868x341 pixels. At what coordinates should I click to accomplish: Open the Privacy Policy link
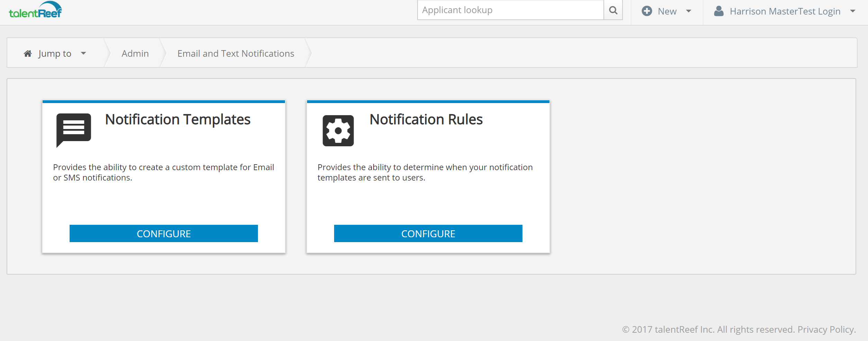[x=826, y=329]
